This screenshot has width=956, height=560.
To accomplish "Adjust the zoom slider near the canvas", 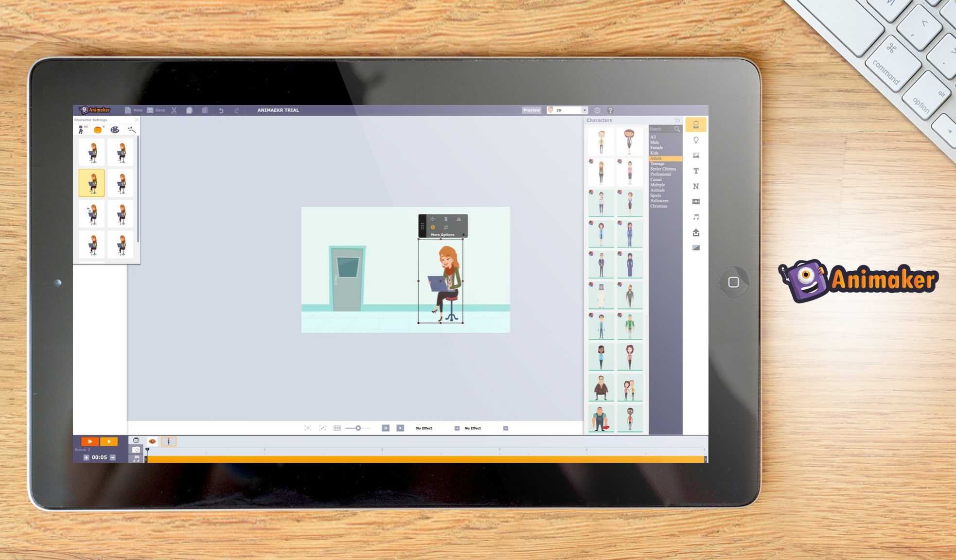I will pyautogui.click(x=358, y=428).
